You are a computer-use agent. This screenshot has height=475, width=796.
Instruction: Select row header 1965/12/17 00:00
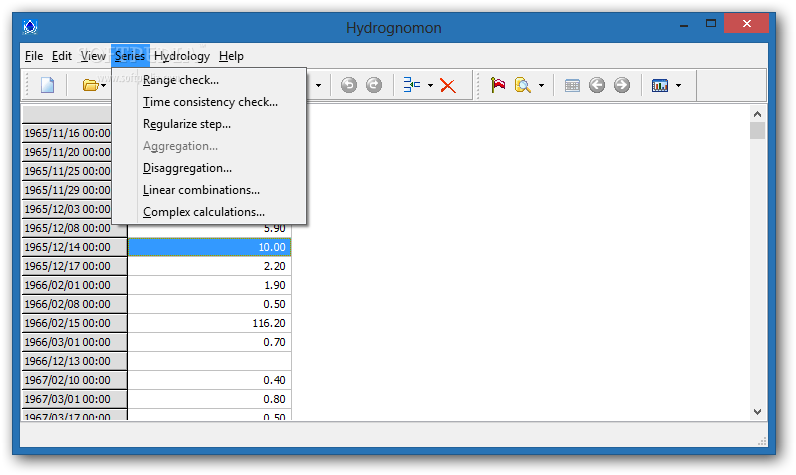[74, 266]
